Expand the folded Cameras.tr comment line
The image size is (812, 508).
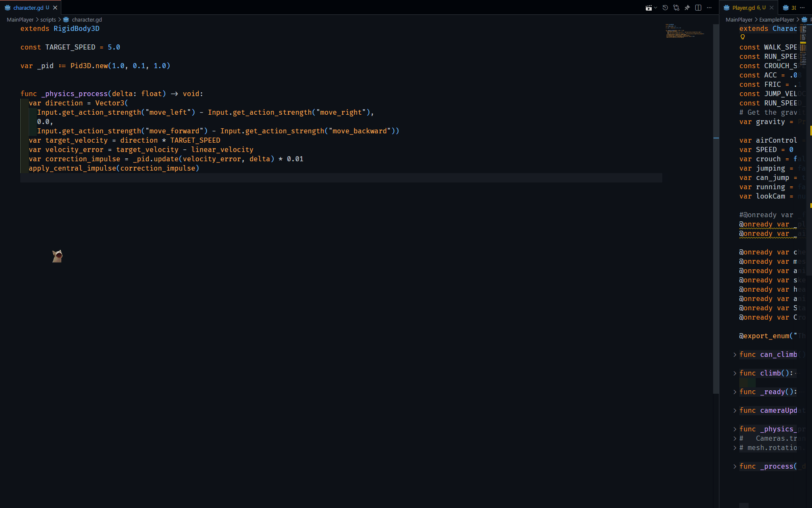click(x=735, y=439)
